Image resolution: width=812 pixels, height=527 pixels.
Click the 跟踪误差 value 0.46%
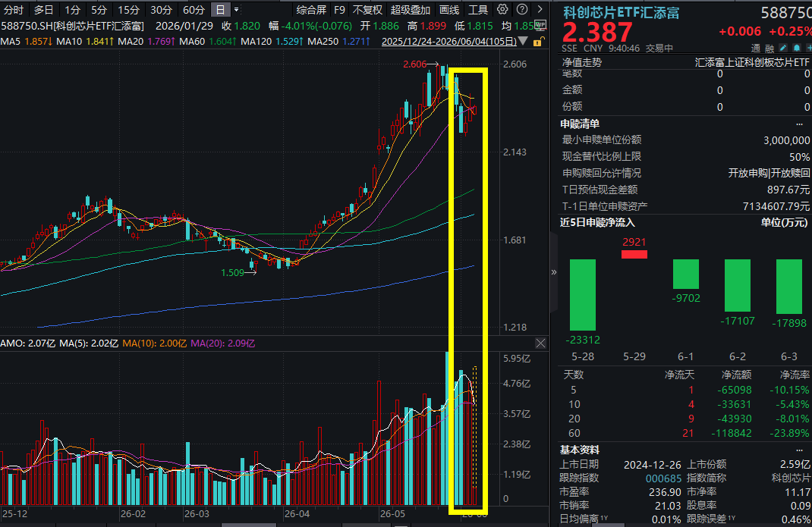[x=796, y=519]
